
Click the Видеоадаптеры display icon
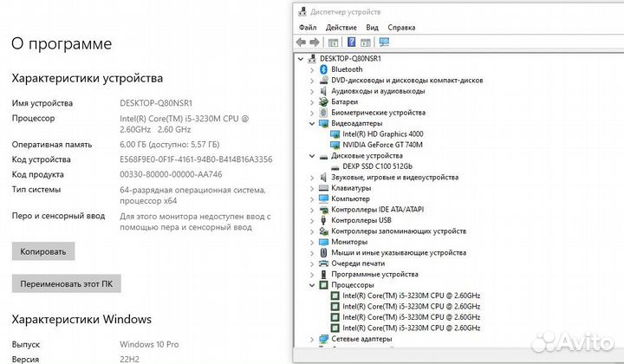[323, 123]
